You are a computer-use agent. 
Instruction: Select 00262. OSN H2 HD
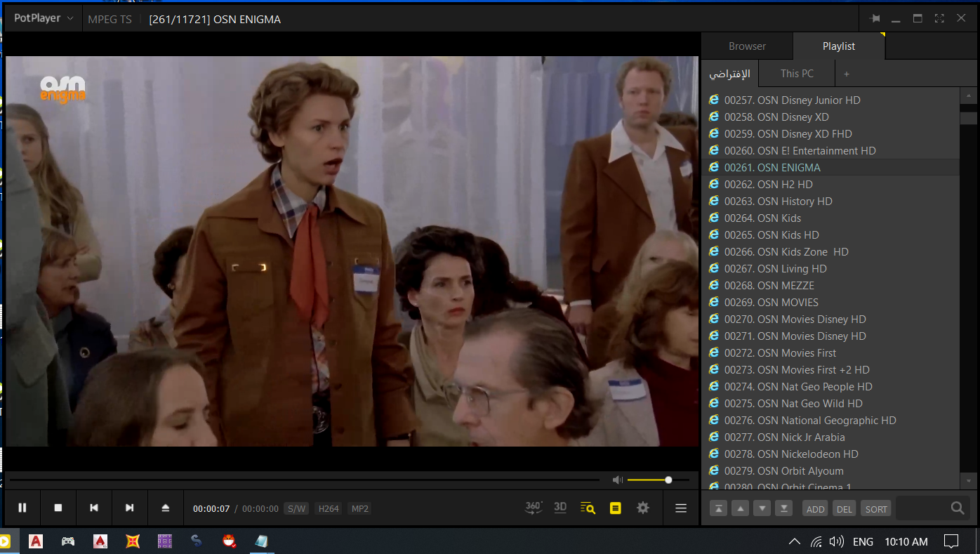coord(830,184)
